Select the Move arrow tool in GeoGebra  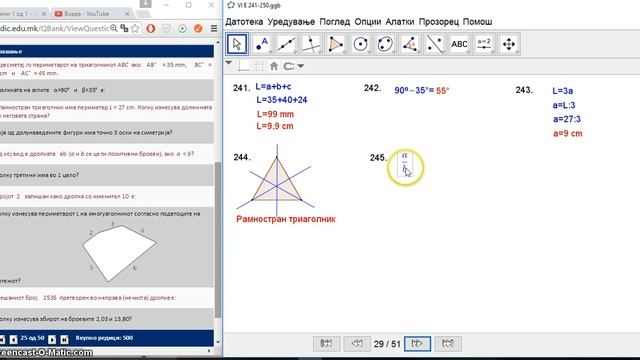pyautogui.click(x=237, y=44)
